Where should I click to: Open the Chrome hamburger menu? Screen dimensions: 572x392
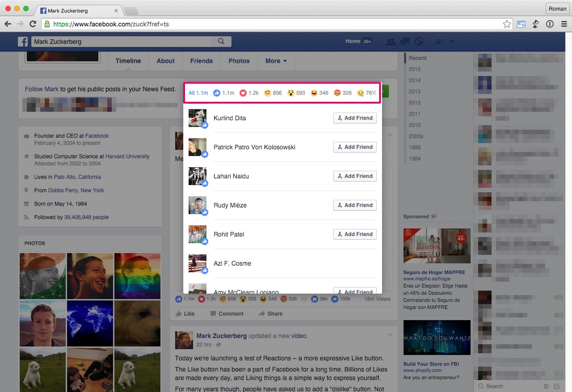(563, 24)
